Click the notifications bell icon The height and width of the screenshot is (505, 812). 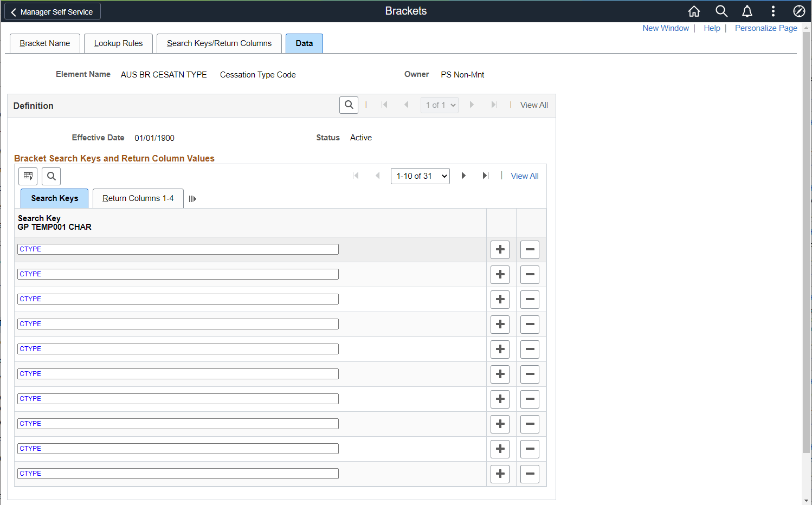point(747,11)
